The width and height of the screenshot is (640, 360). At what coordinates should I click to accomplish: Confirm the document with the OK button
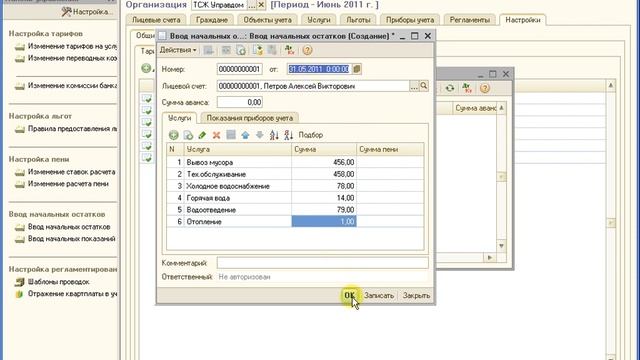(x=349, y=296)
